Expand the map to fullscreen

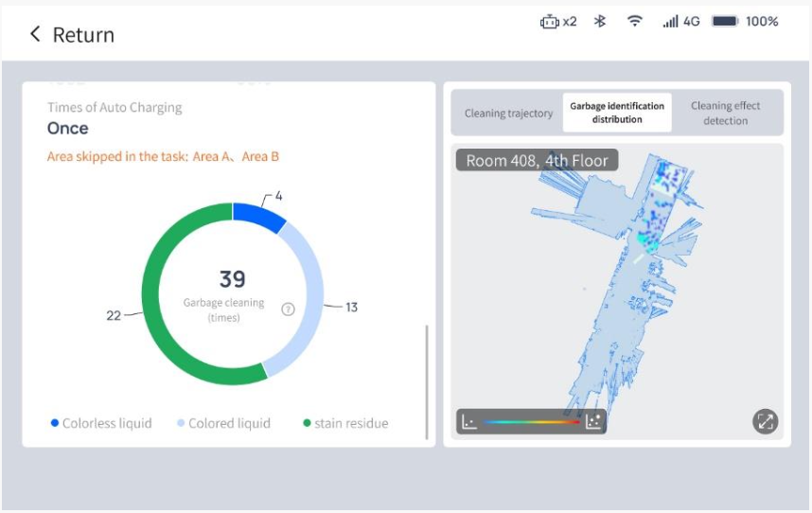coord(765,421)
